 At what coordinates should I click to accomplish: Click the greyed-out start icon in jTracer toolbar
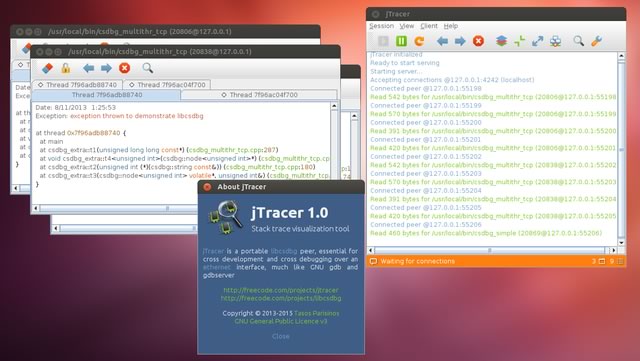(x=383, y=41)
